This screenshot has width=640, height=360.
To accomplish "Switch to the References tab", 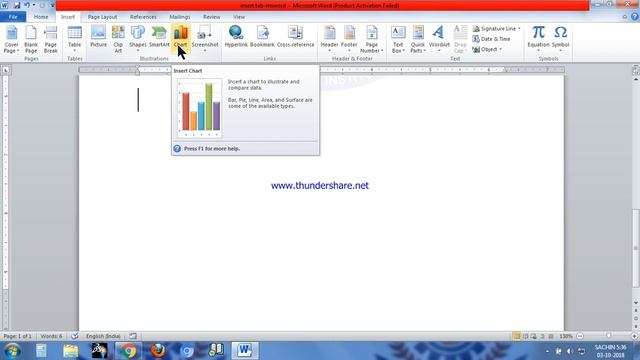I will (x=143, y=17).
